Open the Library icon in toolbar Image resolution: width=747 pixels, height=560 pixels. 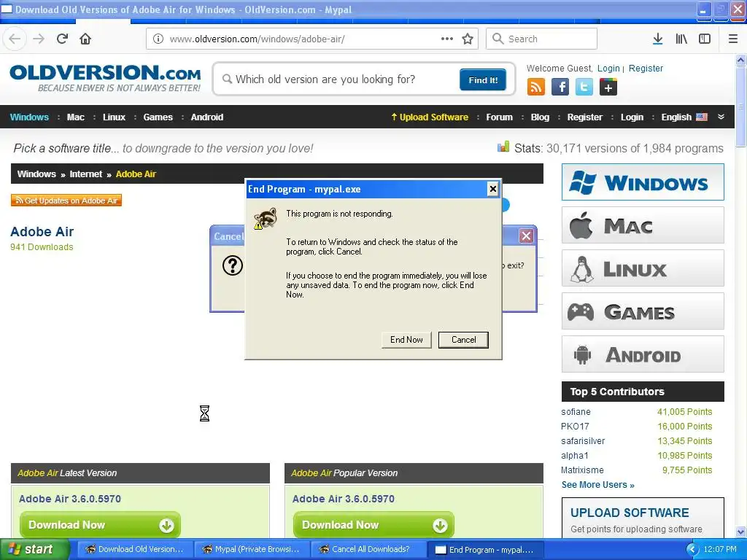(681, 39)
